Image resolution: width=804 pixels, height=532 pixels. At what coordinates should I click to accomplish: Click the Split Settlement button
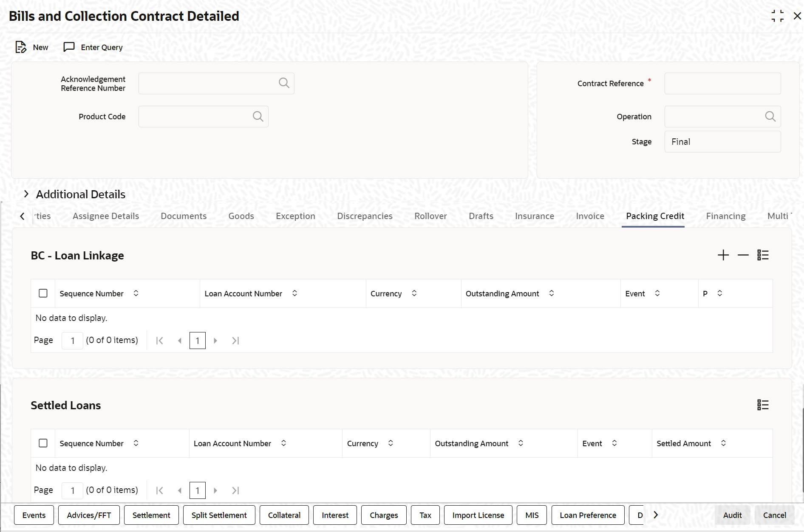[x=219, y=515]
